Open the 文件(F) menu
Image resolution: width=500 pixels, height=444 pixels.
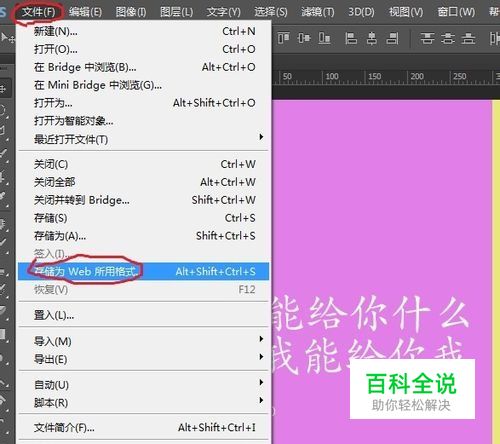click(x=38, y=12)
